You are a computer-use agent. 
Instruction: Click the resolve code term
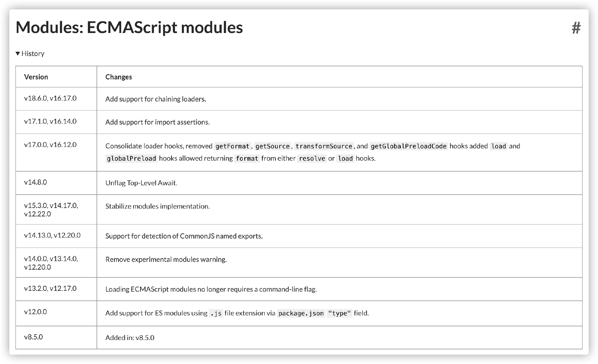(312, 158)
